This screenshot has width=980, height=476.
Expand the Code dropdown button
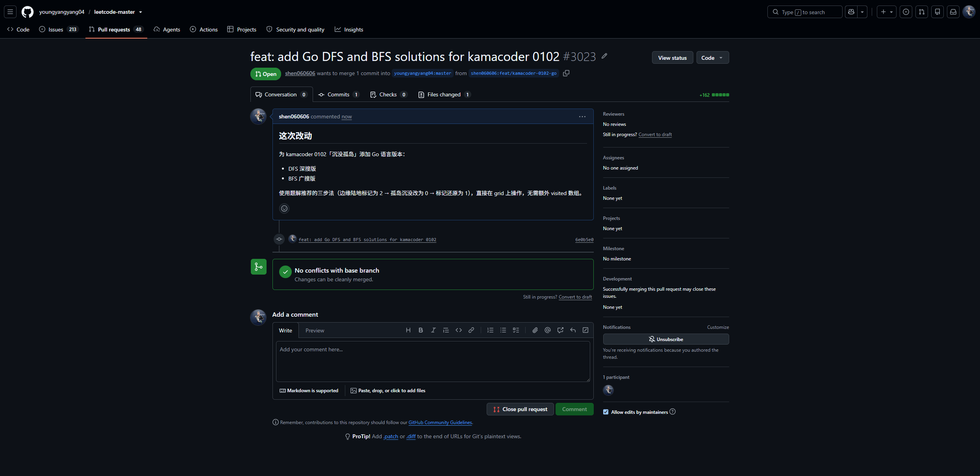click(x=712, y=57)
